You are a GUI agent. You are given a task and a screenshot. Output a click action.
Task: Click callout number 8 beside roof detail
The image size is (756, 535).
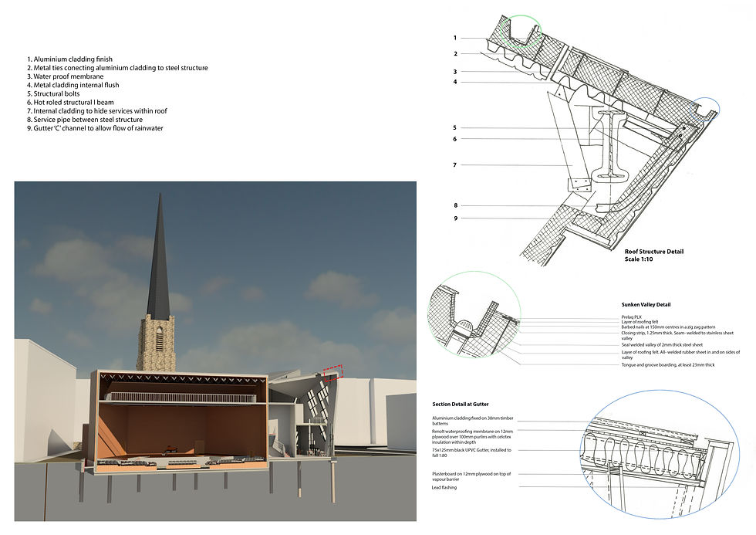pyautogui.click(x=455, y=205)
